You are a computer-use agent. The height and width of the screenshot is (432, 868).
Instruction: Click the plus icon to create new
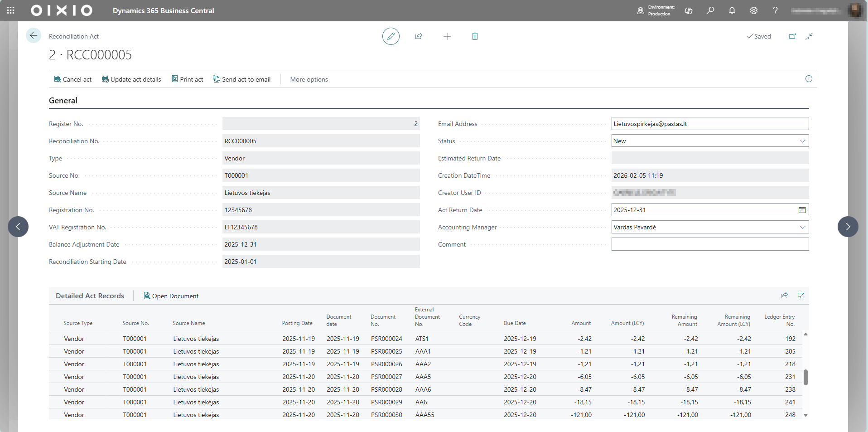tap(447, 36)
